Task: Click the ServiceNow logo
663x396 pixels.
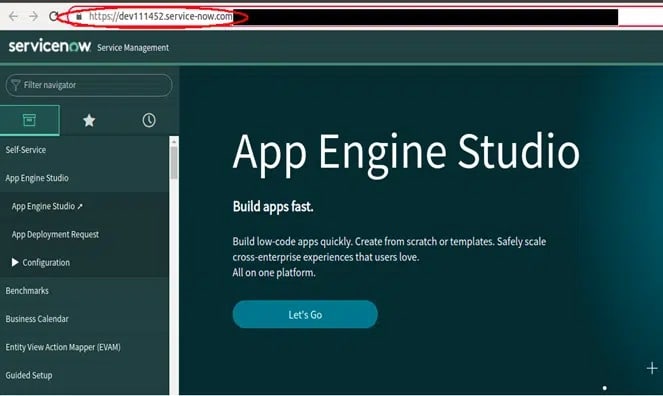Action: click(49, 46)
